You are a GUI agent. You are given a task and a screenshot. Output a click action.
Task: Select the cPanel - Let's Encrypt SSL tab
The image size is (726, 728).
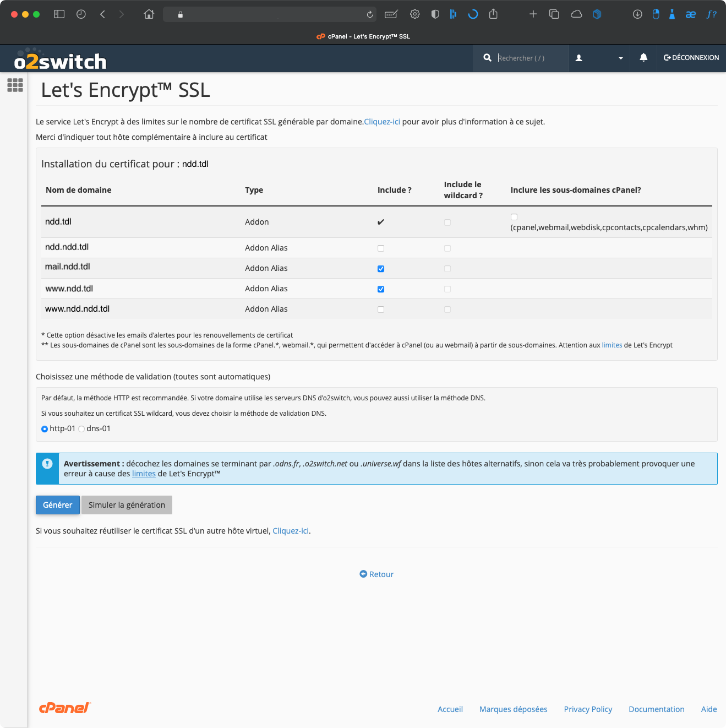point(363,36)
